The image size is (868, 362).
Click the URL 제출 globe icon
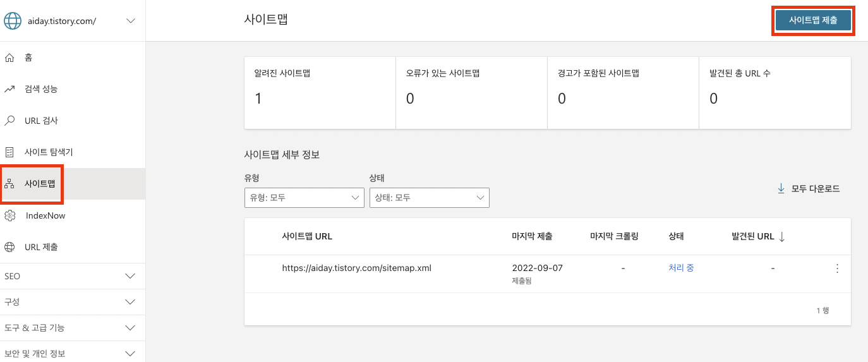point(9,247)
